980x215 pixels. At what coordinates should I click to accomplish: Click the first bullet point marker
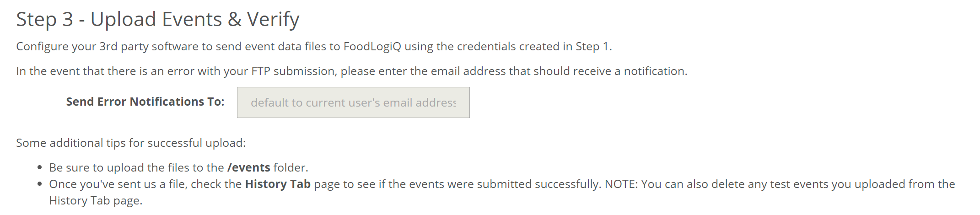pyautogui.click(x=40, y=168)
